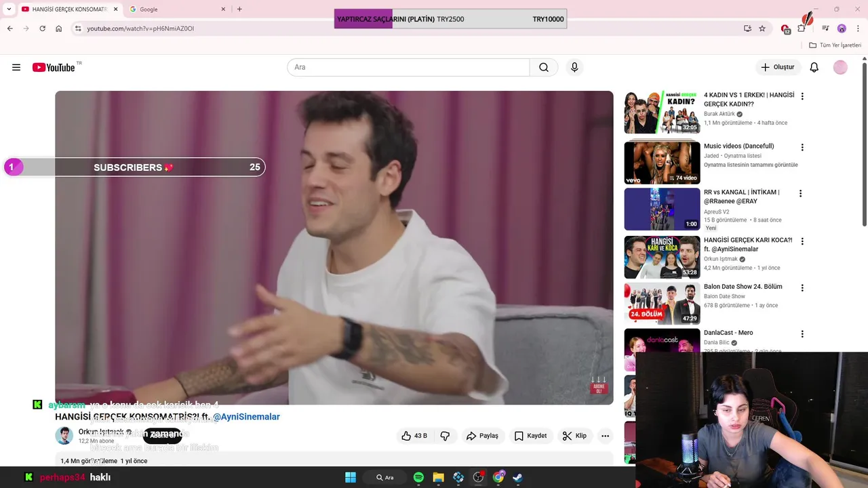Viewport: 868px width, 488px height.
Task: Reload the current page
Action: [x=42, y=28]
